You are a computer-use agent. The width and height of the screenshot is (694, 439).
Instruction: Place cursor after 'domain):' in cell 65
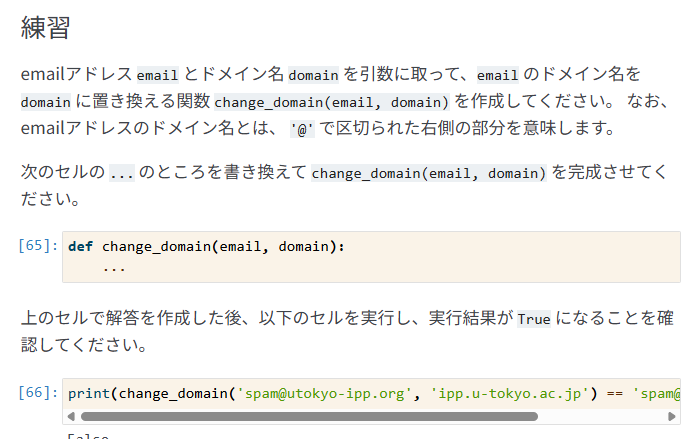tap(345, 246)
